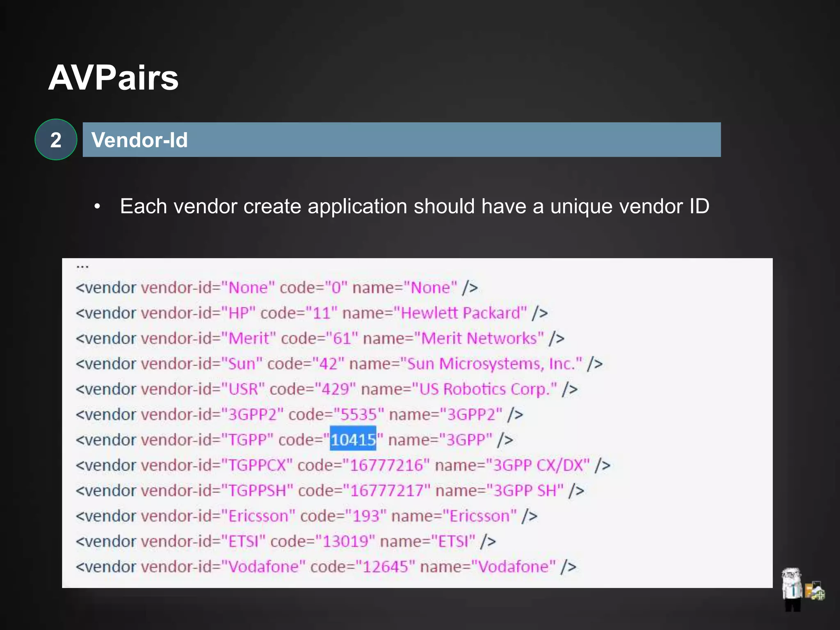Click the ellipsis above the vendor list
840x630 pixels.
tap(82, 267)
